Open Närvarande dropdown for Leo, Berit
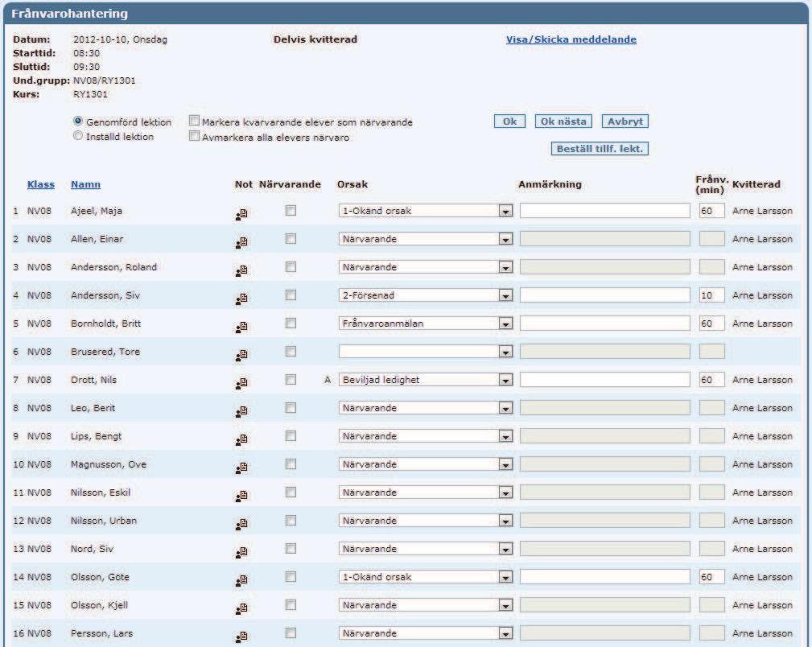This screenshot has height=647, width=812. pyautogui.click(x=426, y=408)
